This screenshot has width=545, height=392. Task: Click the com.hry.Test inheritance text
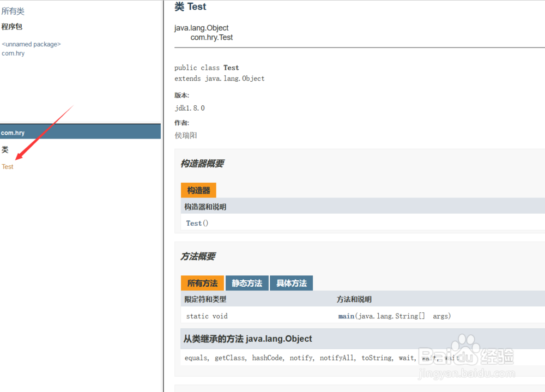(211, 37)
